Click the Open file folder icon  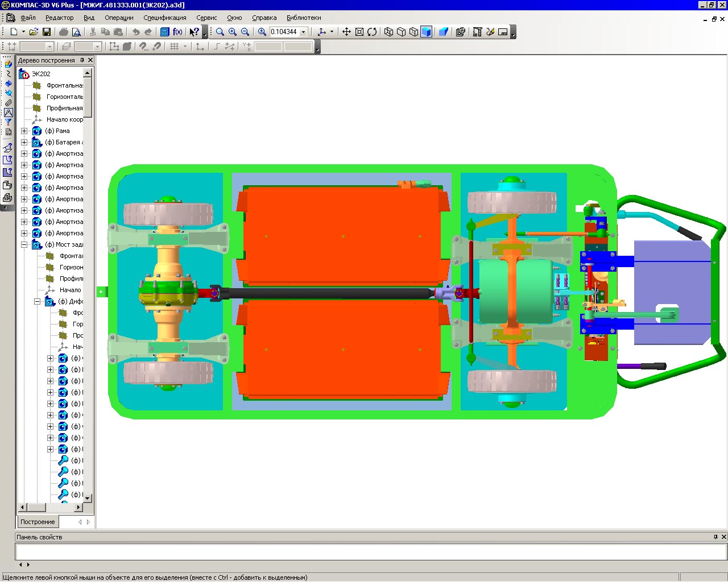(34, 32)
